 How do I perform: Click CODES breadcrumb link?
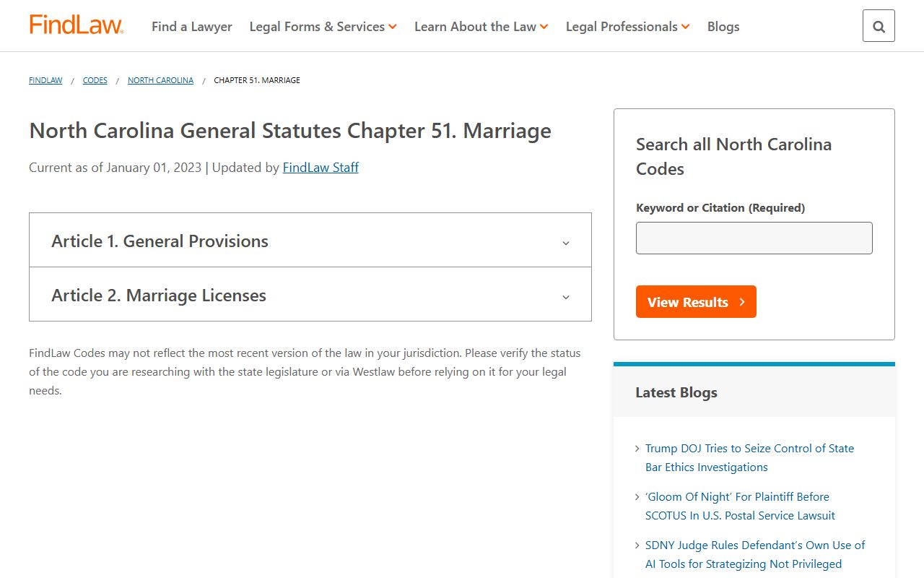pos(95,80)
